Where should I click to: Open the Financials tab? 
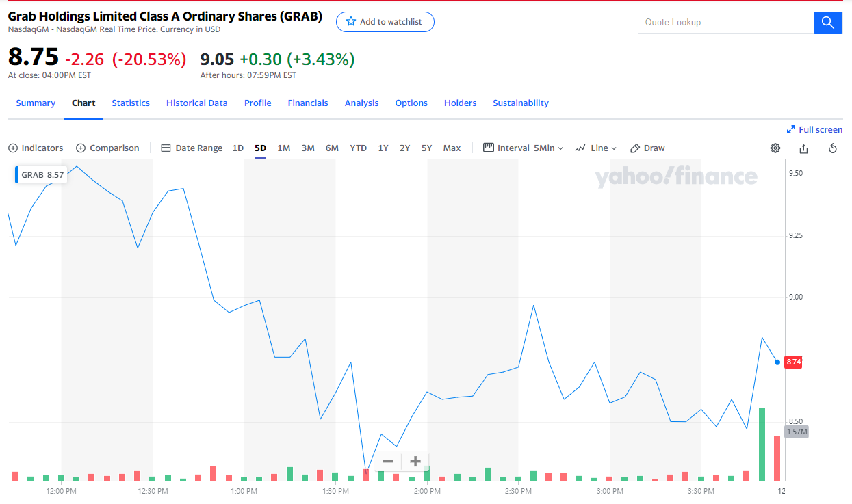click(308, 103)
